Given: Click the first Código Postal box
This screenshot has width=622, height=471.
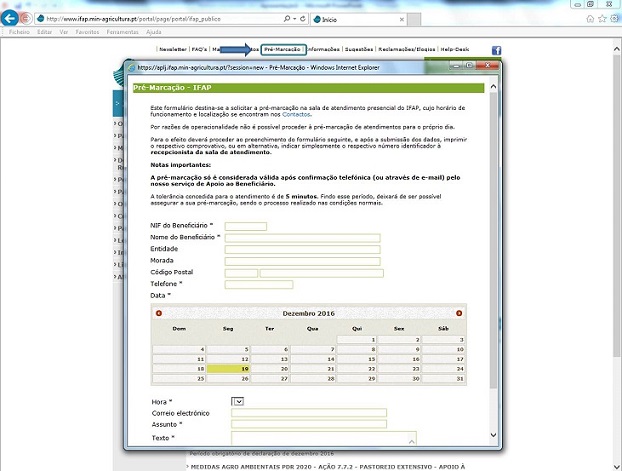Looking at the screenshot, I should pyautogui.click(x=241, y=273).
